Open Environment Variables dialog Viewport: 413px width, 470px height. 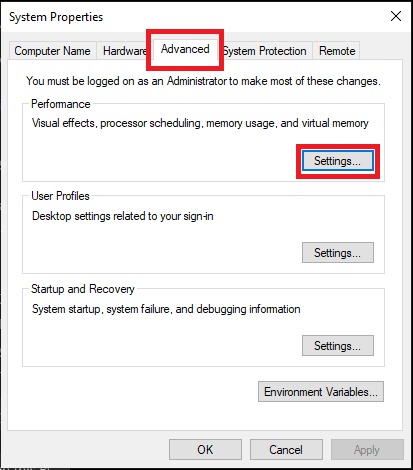click(x=321, y=392)
